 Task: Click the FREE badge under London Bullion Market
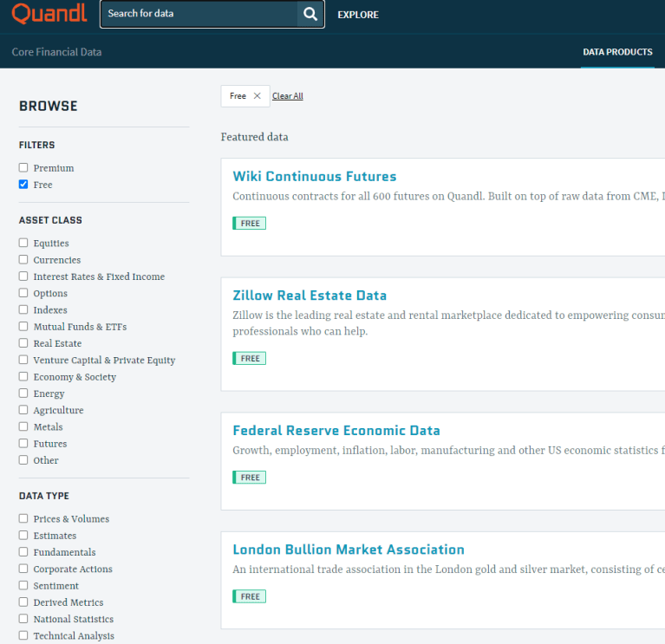pos(250,596)
